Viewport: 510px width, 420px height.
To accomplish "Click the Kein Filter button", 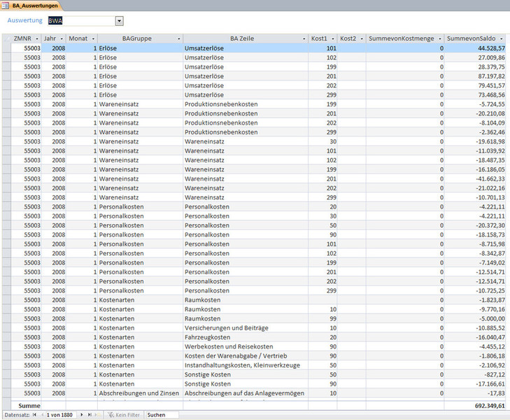I will [x=125, y=415].
